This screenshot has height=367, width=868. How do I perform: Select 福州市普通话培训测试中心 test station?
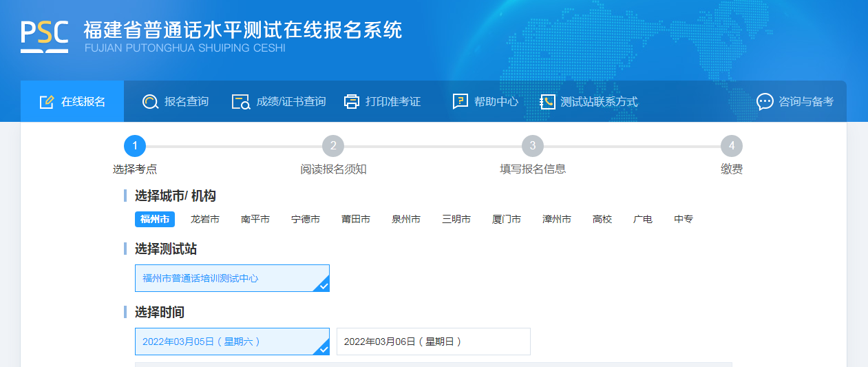tap(232, 278)
